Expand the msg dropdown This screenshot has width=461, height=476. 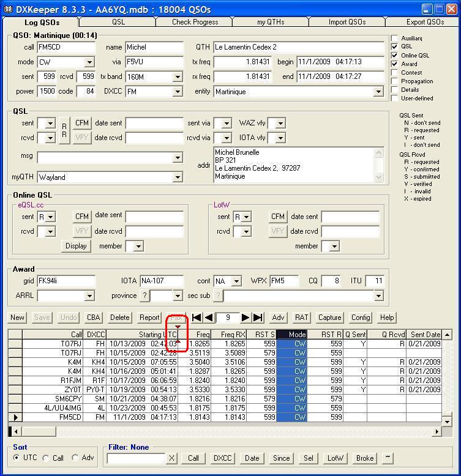[x=178, y=158]
